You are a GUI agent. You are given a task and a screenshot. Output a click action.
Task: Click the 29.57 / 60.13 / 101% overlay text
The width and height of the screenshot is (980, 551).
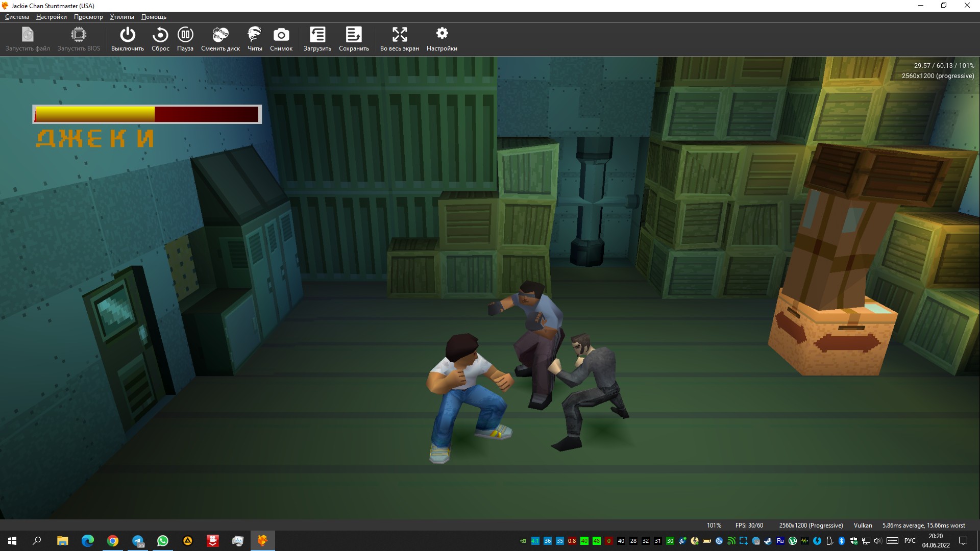[x=944, y=66]
